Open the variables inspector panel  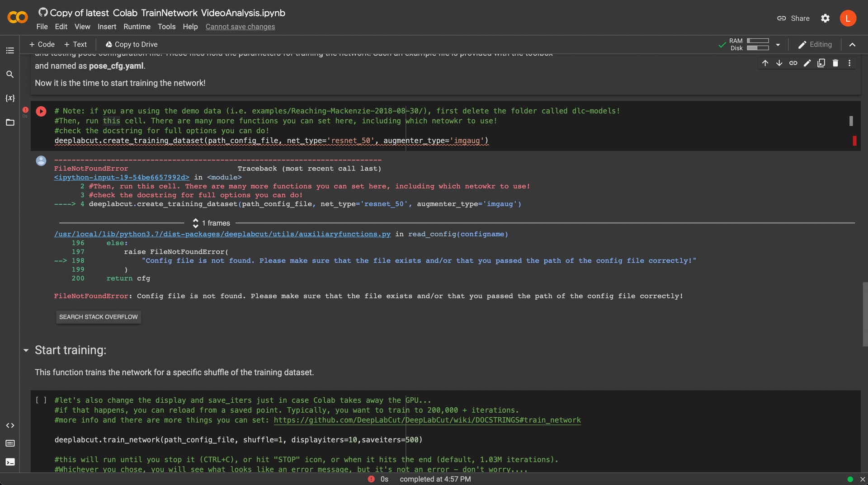10,98
